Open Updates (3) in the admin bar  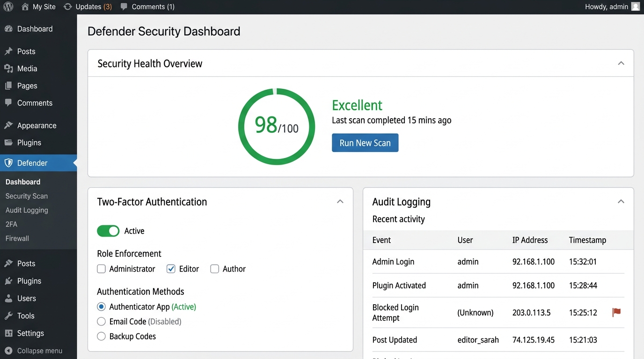(x=88, y=7)
